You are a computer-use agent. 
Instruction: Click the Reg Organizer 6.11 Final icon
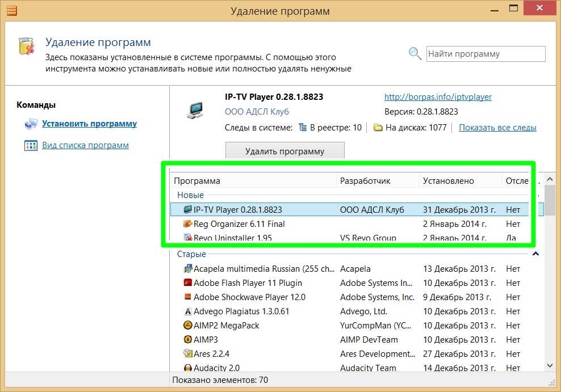click(x=188, y=224)
